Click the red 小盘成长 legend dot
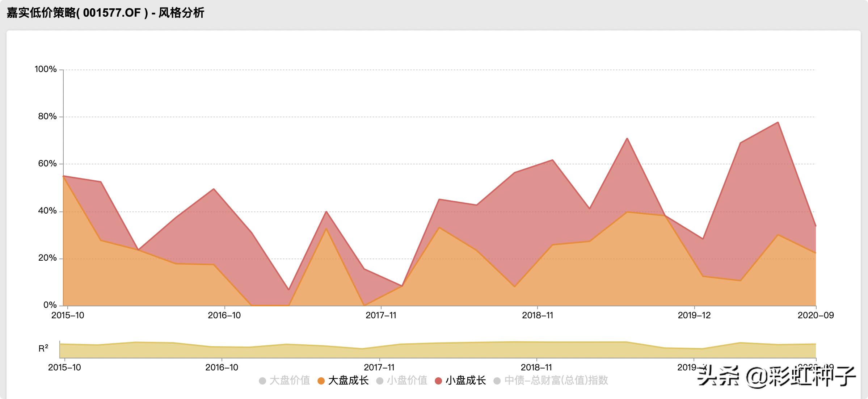The height and width of the screenshot is (399, 868). coord(438,381)
